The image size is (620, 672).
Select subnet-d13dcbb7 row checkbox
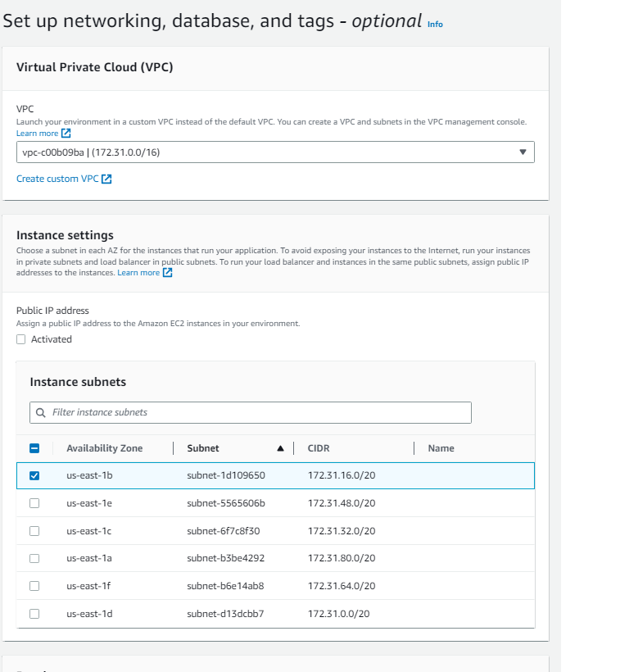tap(34, 614)
